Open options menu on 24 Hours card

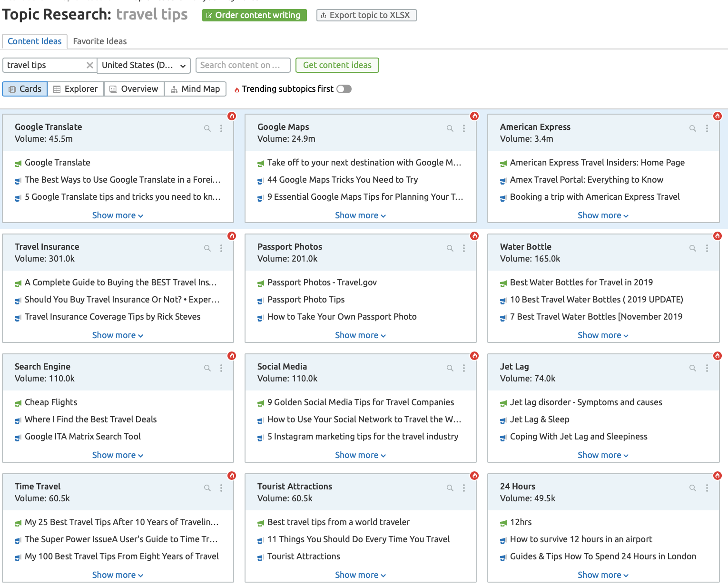(707, 488)
